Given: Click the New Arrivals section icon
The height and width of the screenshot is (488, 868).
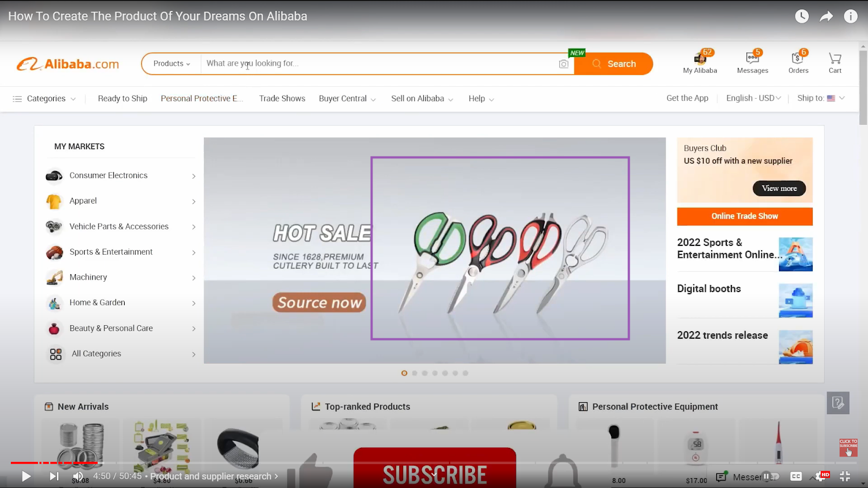Looking at the screenshot, I should (x=49, y=407).
